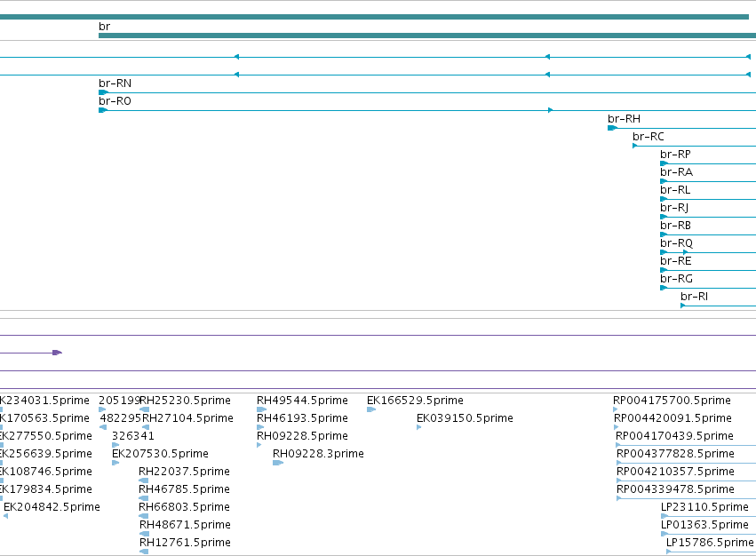The width and height of the screenshot is (756, 556).
Task: Select EST LP15786.5prime
Action: 710,543
